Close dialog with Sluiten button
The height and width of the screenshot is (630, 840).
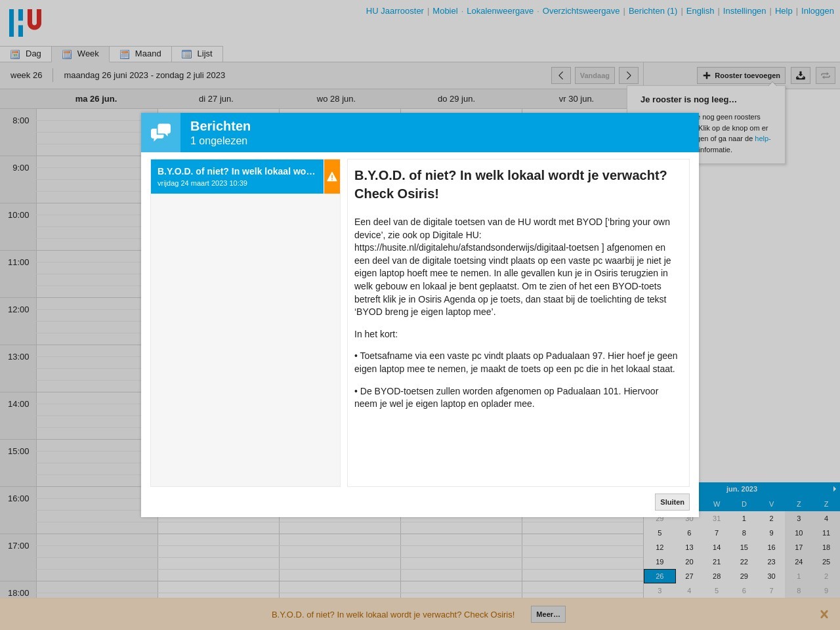coord(672,502)
